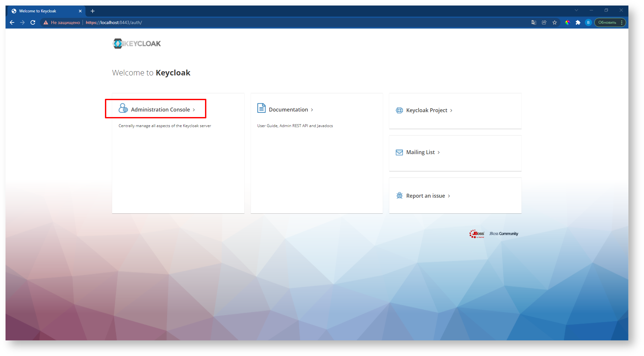Click the Mailing List envelope icon

399,152
